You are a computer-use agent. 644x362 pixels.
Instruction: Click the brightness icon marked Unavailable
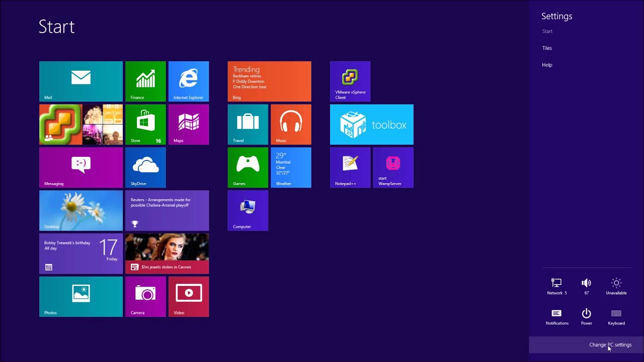pos(616,287)
